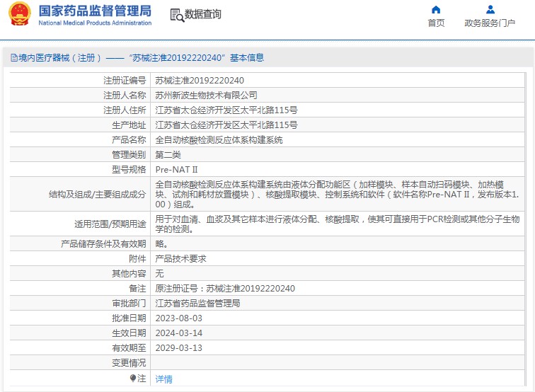Click the 注册人住所 row label
This screenshot has width=535, height=392.
[125, 110]
